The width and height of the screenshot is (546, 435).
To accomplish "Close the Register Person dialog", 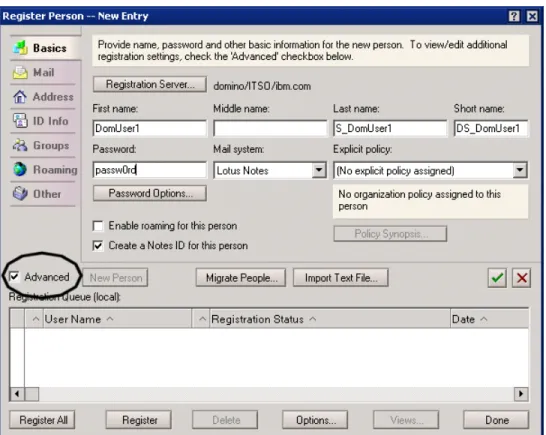I will pyautogui.click(x=532, y=16).
